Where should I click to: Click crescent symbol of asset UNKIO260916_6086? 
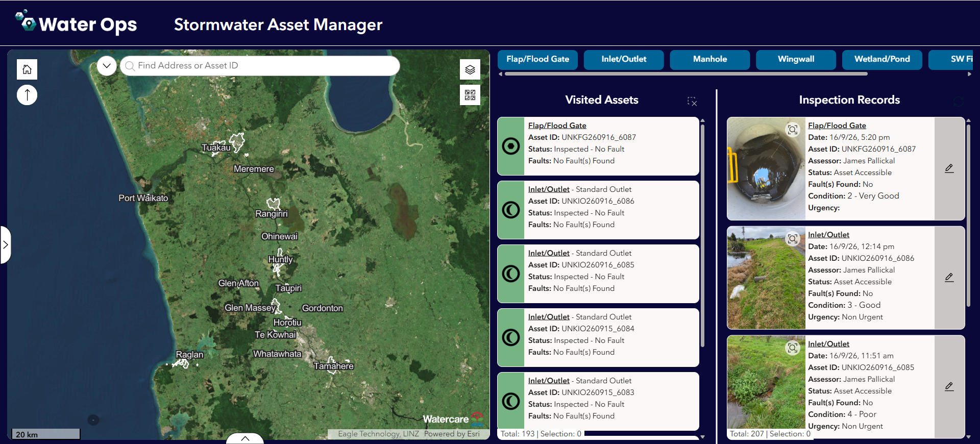pos(511,210)
